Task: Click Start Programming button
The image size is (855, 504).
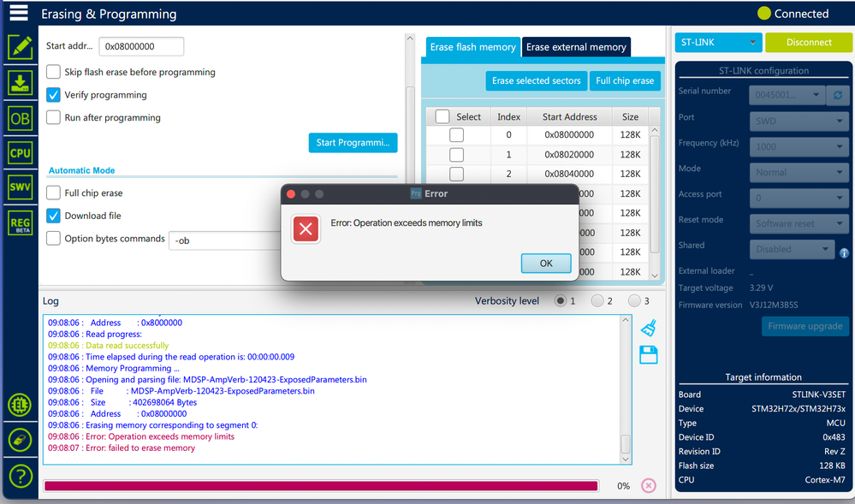Action: coord(353,143)
